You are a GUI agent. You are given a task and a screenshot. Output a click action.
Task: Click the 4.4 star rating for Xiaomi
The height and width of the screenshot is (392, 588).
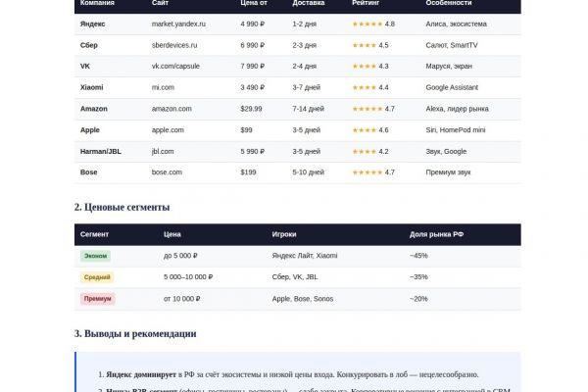[x=370, y=87]
